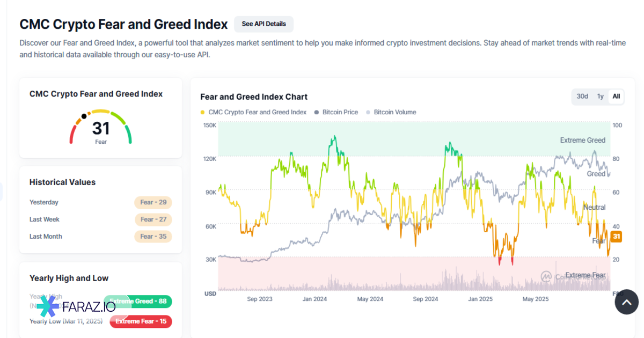This screenshot has height=338, width=644.
Task: Switch chart range to 30d
Action: (x=582, y=97)
